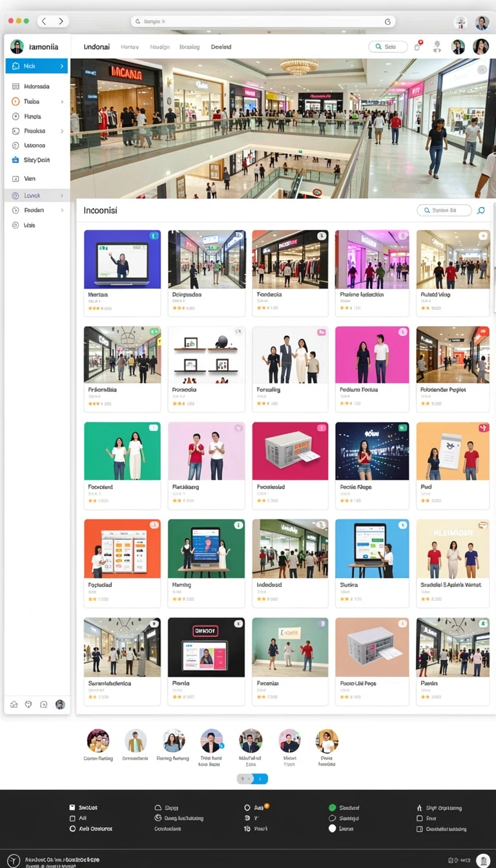The height and width of the screenshot is (868, 496).
Task: Open the chat bubble icon at the sidebar bottom
Action: tap(44, 705)
